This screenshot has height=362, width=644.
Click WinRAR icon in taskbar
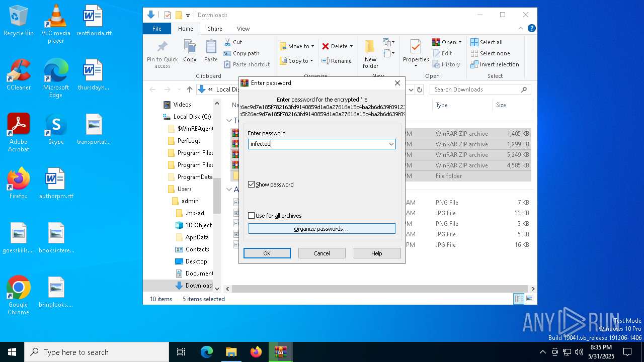280,352
